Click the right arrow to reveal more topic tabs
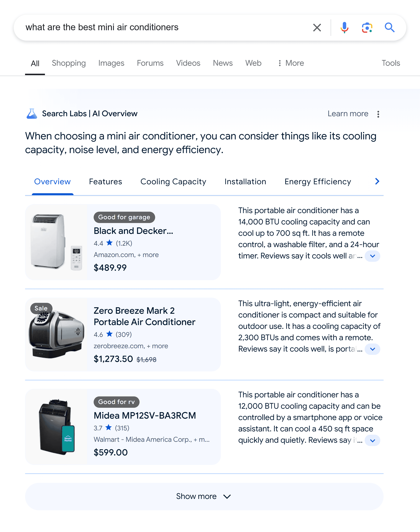420x532 pixels. [377, 182]
